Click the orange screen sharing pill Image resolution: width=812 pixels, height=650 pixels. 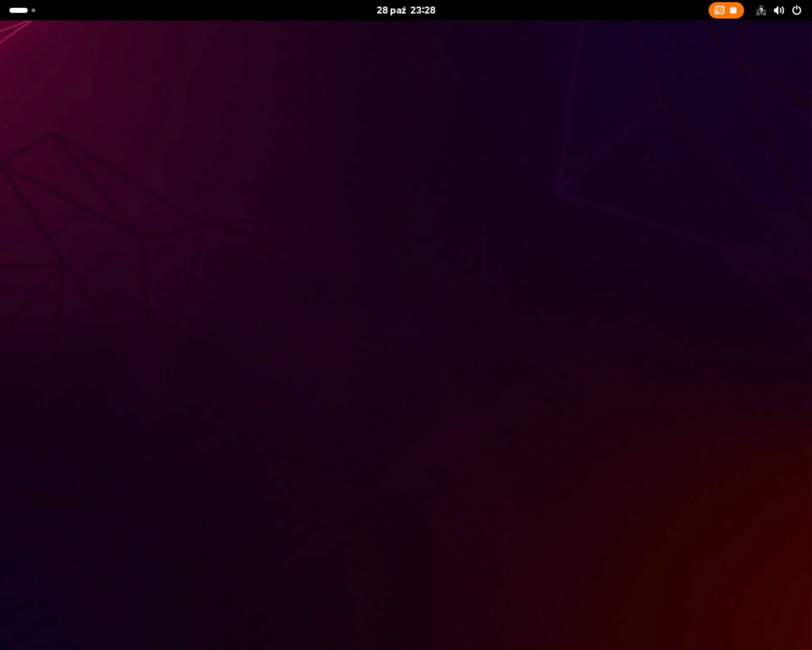pyautogui.click(x=726, y=11)
